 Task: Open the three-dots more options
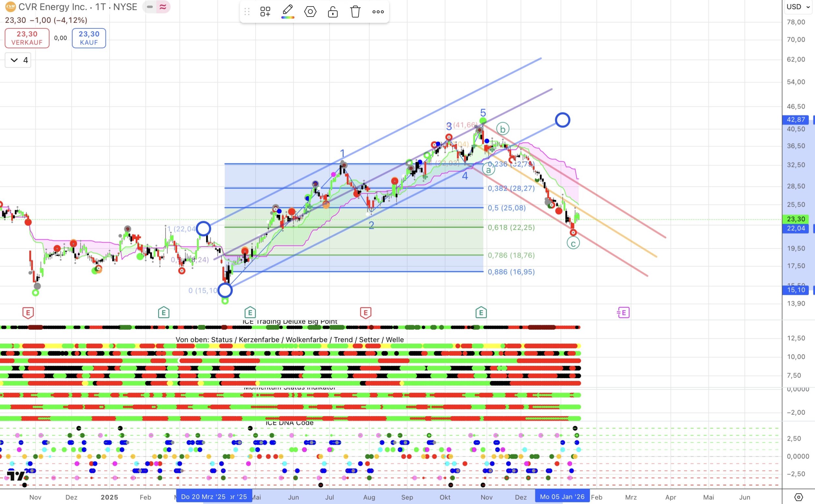point(378,12)
